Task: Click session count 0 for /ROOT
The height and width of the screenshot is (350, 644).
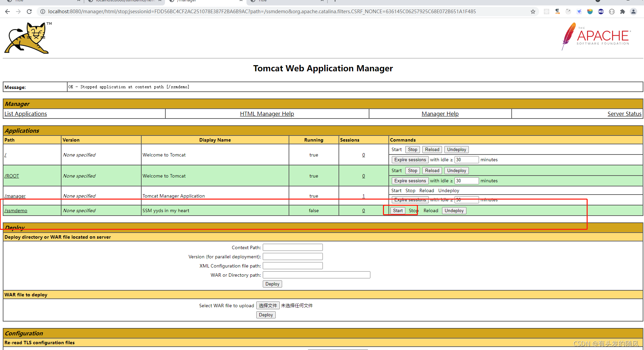Action: point(364,176)
